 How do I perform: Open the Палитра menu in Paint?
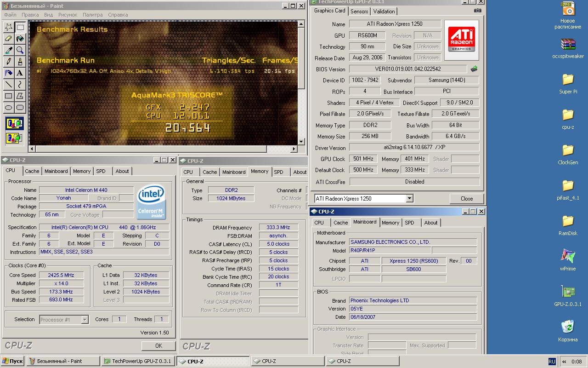[x=93, y=15]
